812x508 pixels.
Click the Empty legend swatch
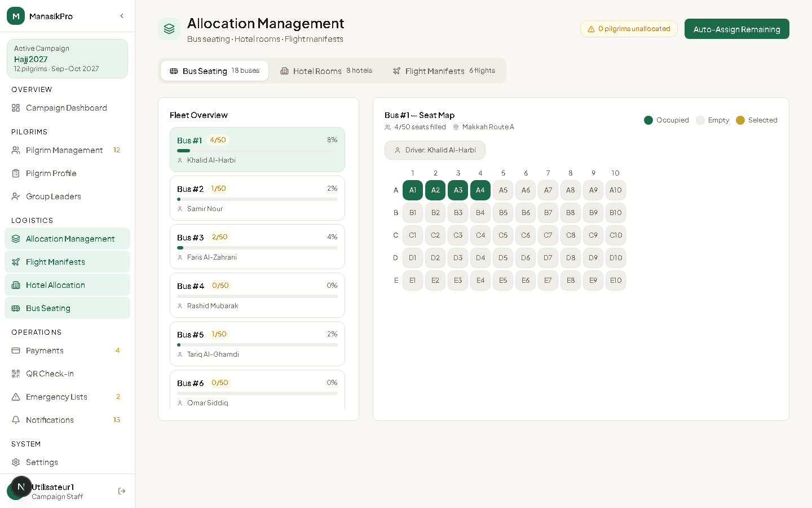coord(700,120)
